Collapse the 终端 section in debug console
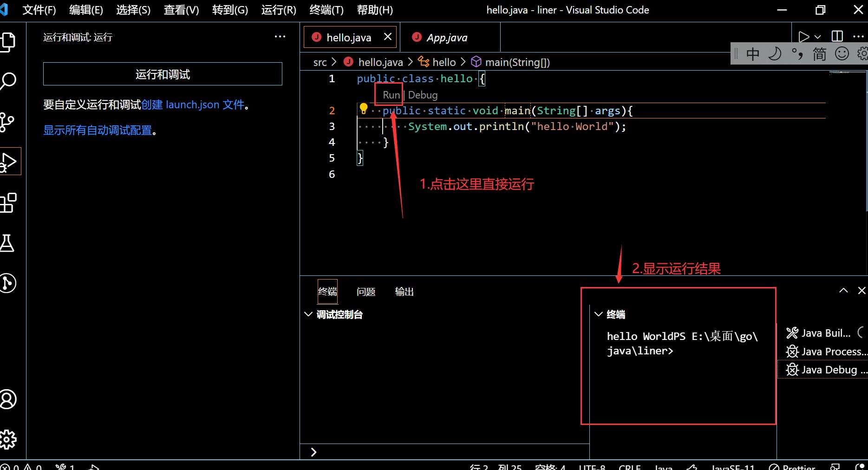 [x=599, y=314]
